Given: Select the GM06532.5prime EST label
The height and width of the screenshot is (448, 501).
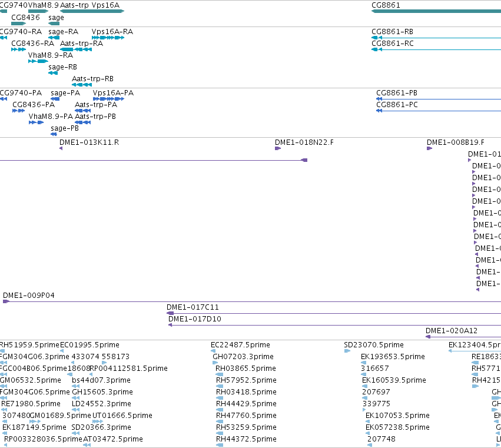Looking at the screenshot, I should (31, 380).
